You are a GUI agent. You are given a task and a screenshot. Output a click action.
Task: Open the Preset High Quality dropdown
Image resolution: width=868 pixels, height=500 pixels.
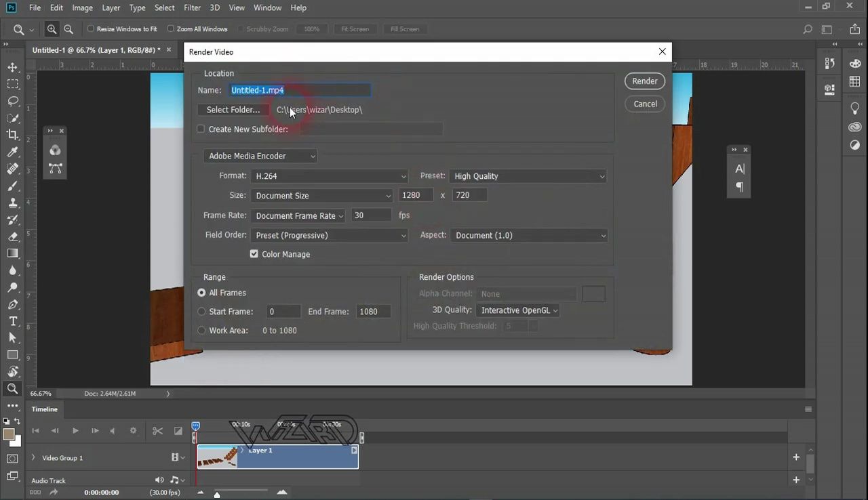[528, 176]
